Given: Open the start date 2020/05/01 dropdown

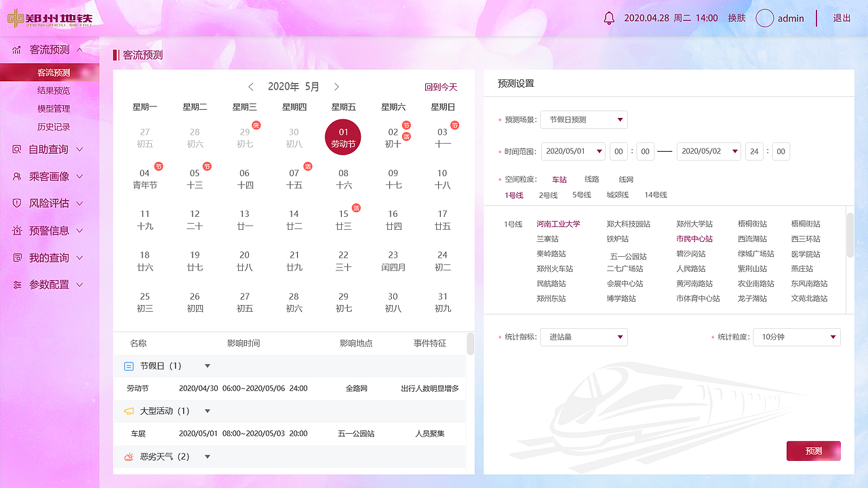Looking at the screenshot, I should [573, 152].
